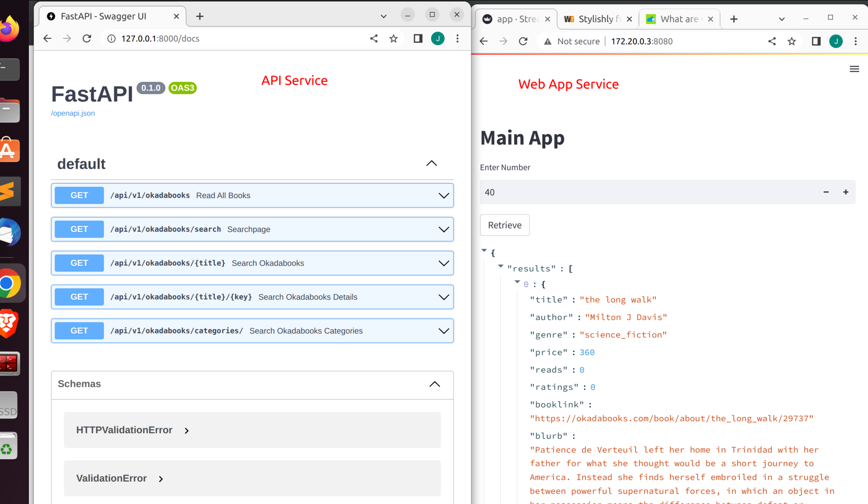Click the OAS3 badge icon
The width and height of the screenshot is (868, 504).
click(182, 87)
